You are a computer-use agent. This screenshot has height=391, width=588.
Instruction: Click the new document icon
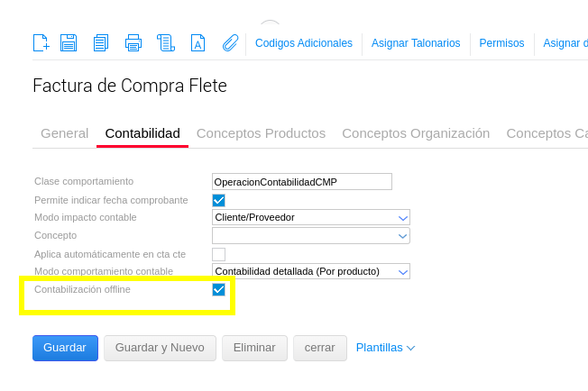click(41, 42)
